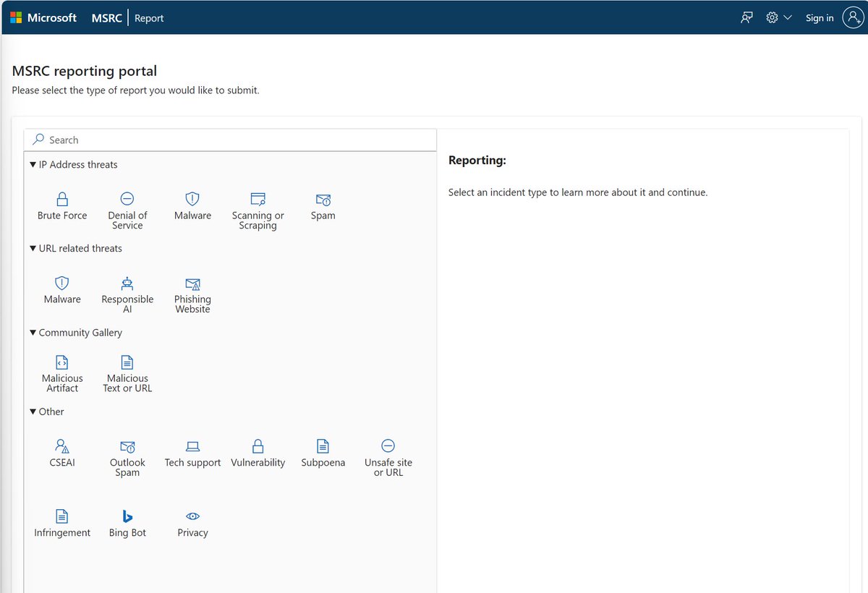Choose the CSEAI report type

point(62,453)
